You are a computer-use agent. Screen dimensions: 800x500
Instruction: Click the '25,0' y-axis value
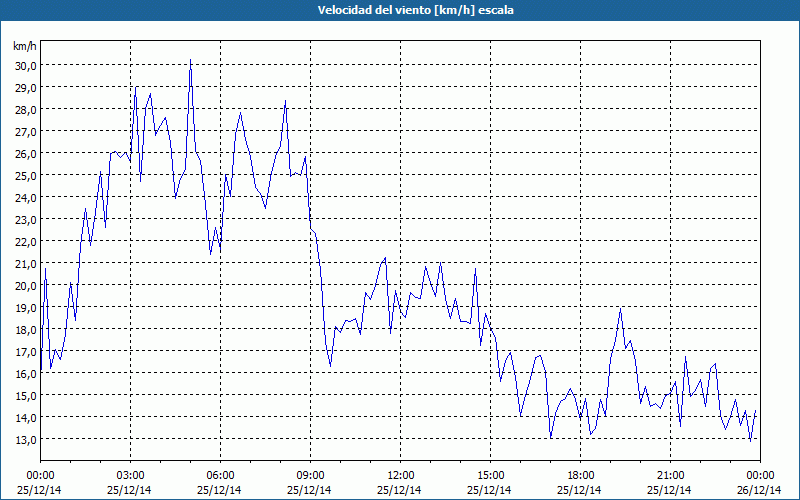tap(24, 176)
